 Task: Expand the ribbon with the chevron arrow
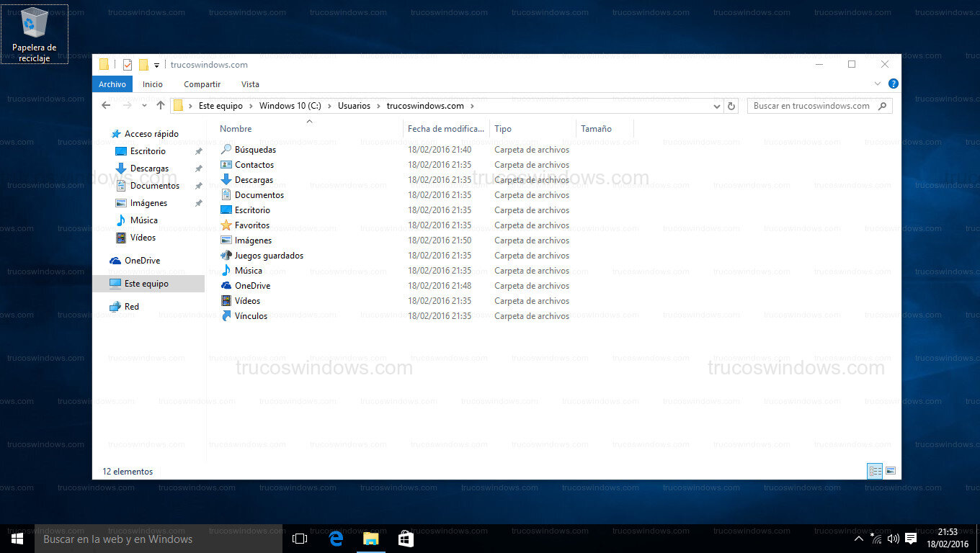[878, 84]
